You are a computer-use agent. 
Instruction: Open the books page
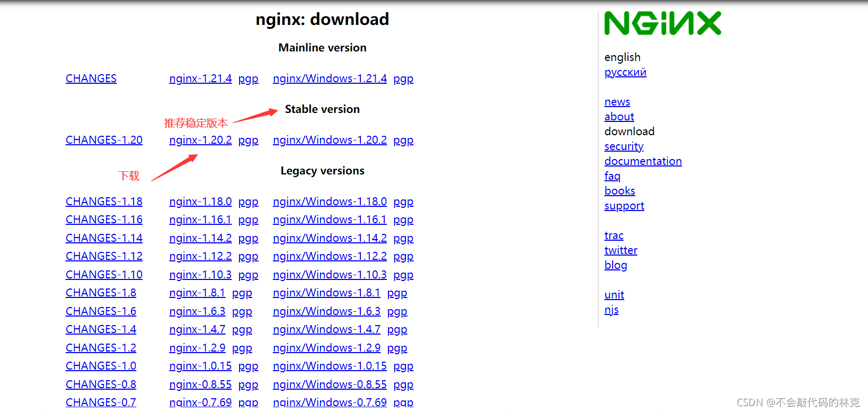[619, 191]
